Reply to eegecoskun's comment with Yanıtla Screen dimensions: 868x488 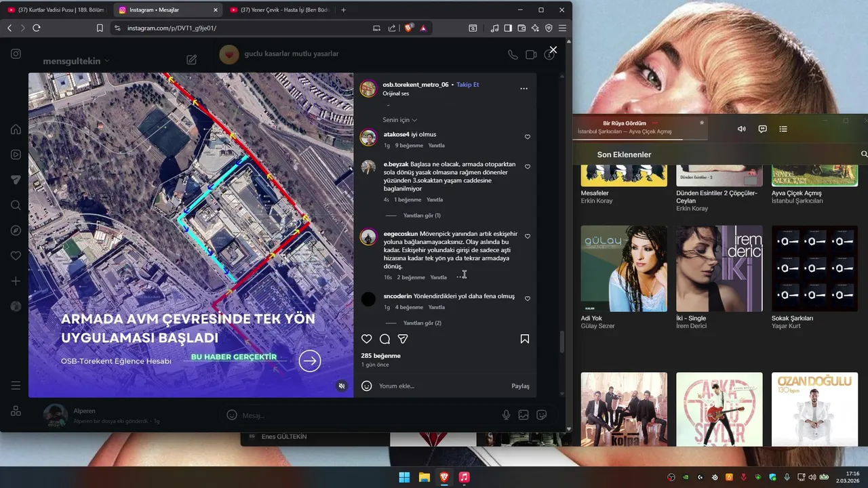[438, 277]
